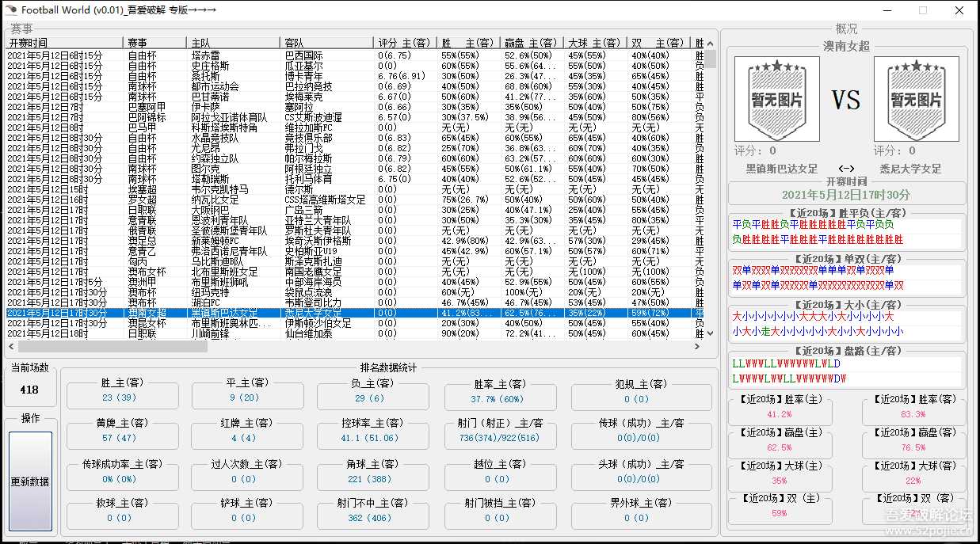Click the match list's right scroll arrow

(698, 346)
